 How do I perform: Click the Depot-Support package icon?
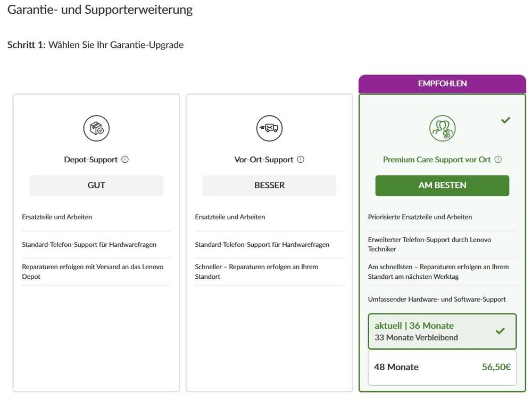(x=96, y=128)
